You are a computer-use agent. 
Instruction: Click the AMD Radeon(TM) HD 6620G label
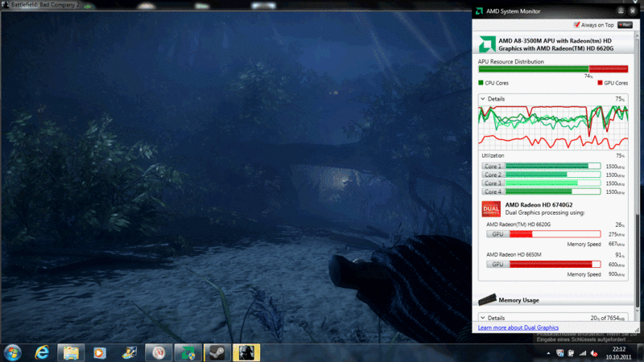[x=518, y=224]
